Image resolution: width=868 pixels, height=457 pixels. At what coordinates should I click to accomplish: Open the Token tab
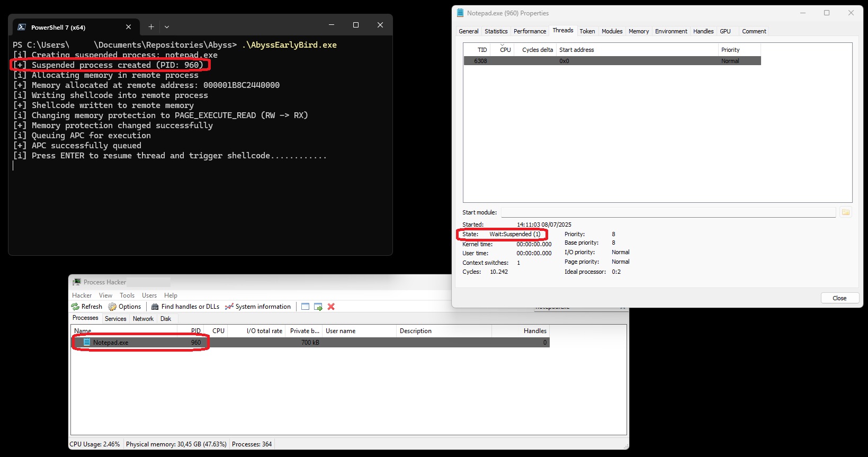coord(587,31)
